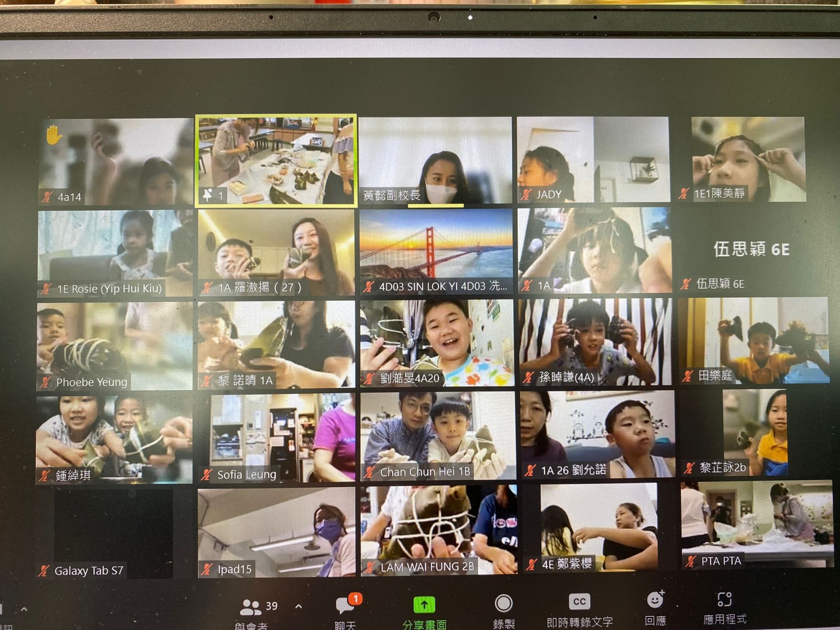
Task: Open the reactions smiley icon
Action: point(655,599)
